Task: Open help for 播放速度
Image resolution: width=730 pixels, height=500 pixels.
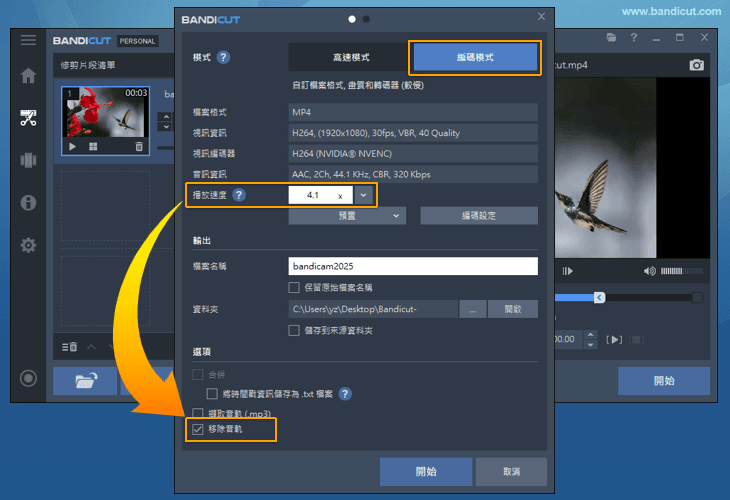Action: (x=239, y=195)
